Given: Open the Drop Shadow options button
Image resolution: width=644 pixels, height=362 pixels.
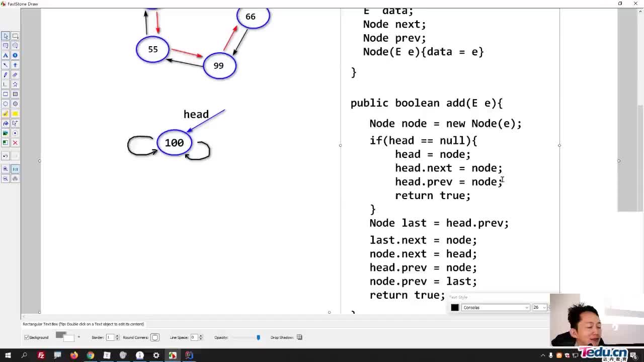Looking at the screenshot, I should coord(299,337).
